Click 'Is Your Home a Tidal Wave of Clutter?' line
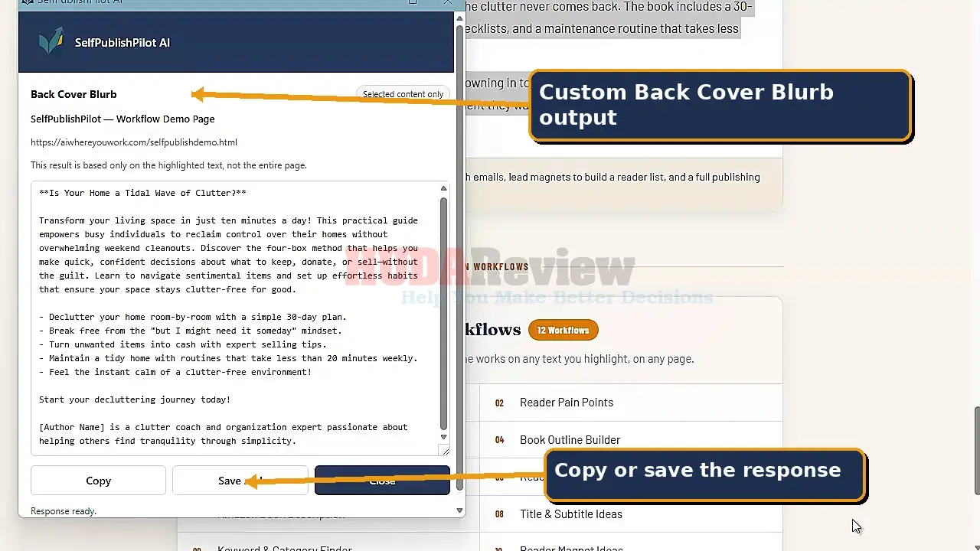The height and width of the screenshot is (551, 980). [142, 193]
